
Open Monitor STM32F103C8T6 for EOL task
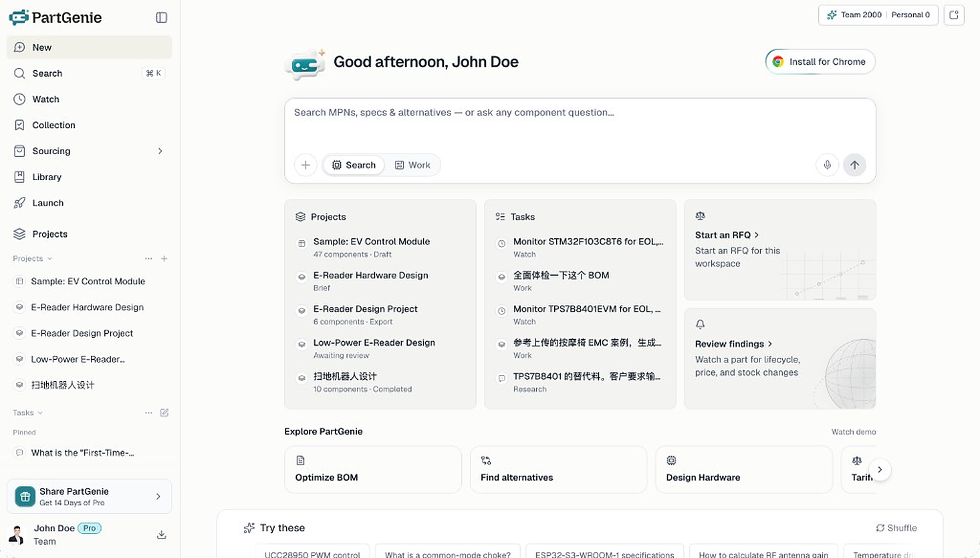tap(580, 247)
